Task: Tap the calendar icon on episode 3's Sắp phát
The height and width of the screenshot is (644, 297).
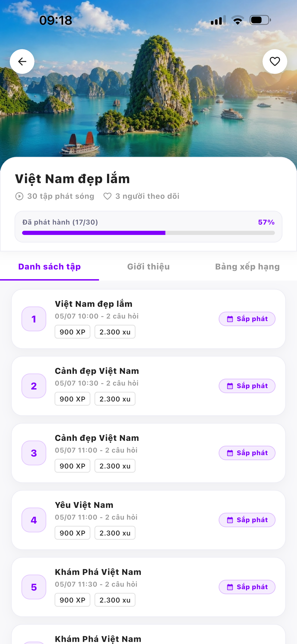Action: pos(230,453)
